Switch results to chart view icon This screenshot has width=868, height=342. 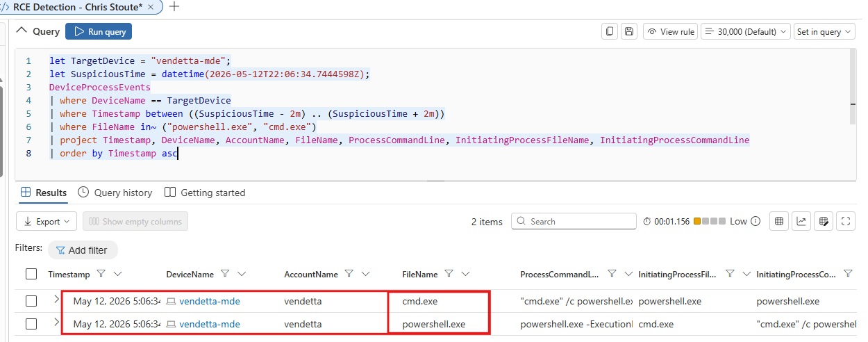coord(801,221)
